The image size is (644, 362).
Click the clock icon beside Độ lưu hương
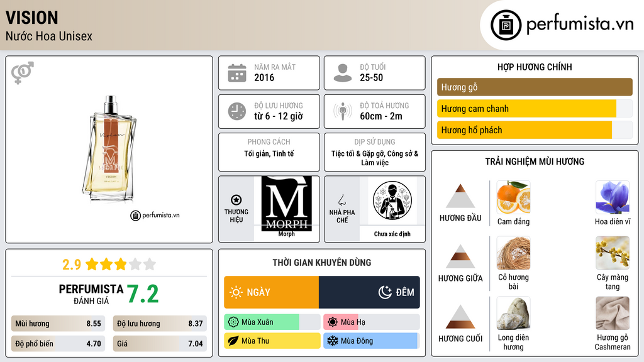click(237, 111)
